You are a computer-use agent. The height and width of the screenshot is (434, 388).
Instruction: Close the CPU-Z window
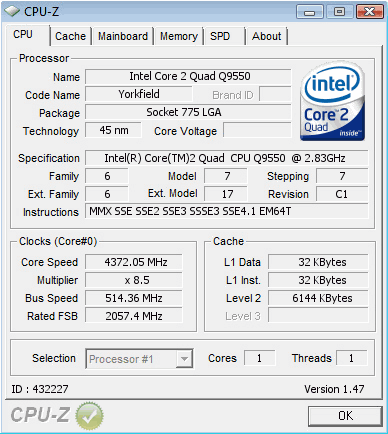(369, 12)
